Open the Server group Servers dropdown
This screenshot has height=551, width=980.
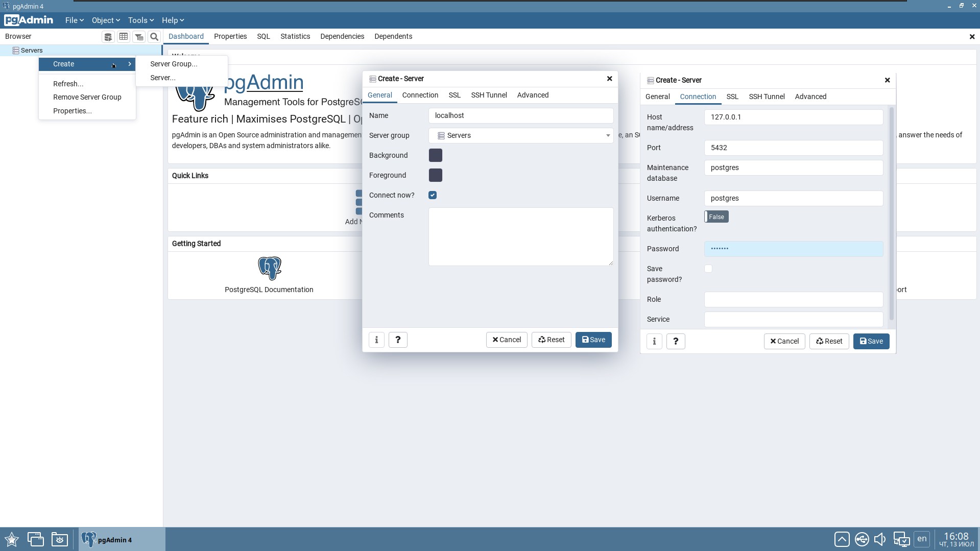point(521,135)
